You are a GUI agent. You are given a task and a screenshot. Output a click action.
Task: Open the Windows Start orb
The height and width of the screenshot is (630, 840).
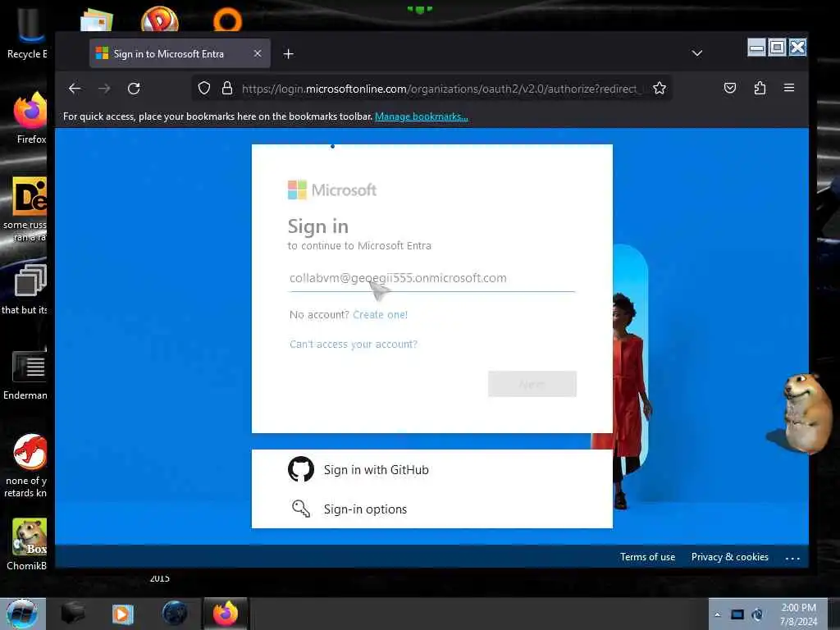point(22,614)
